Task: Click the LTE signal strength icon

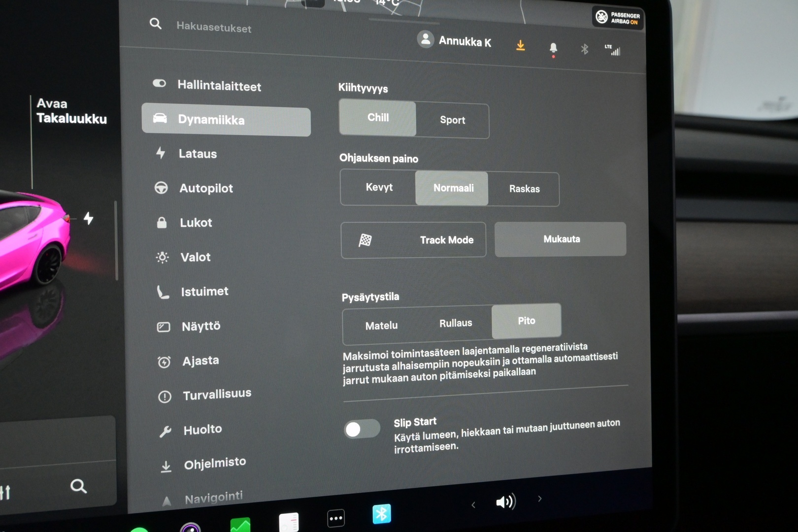Action: tap(613, 50)
